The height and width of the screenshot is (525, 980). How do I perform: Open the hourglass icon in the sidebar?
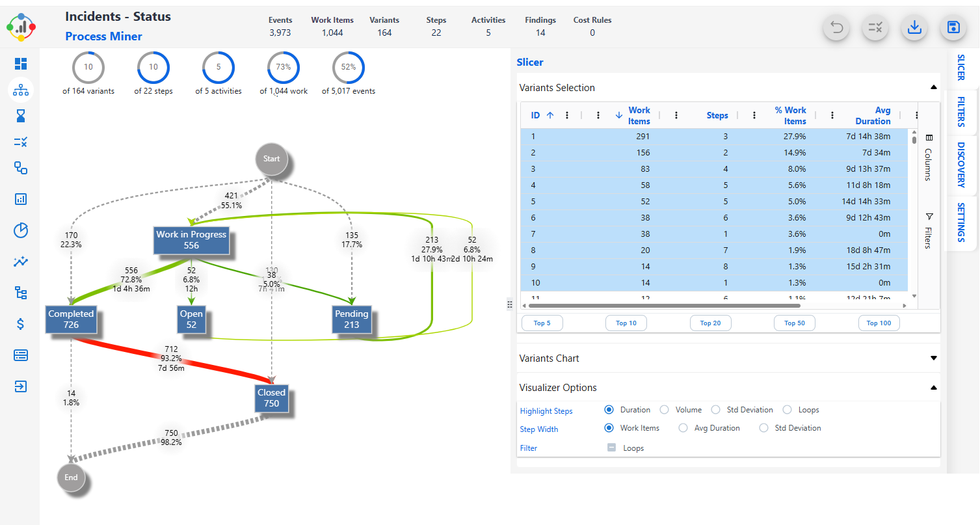tap(21, 116)
